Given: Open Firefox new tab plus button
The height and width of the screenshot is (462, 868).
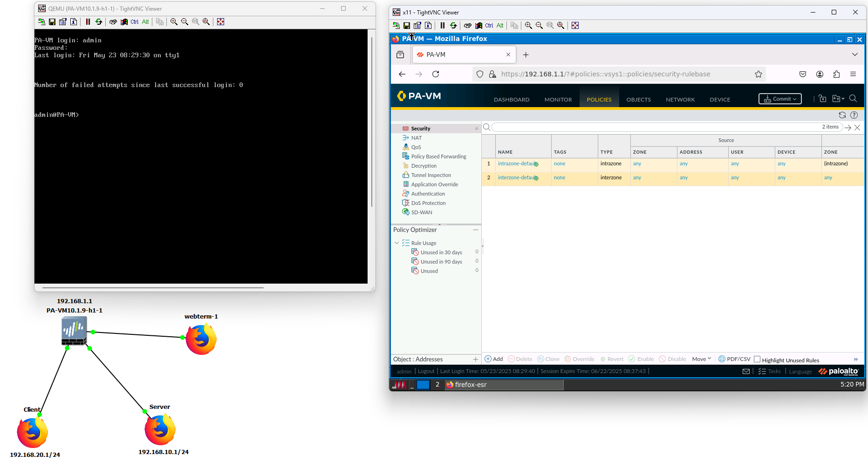Looking at the screenshot, I should [526, 55].
